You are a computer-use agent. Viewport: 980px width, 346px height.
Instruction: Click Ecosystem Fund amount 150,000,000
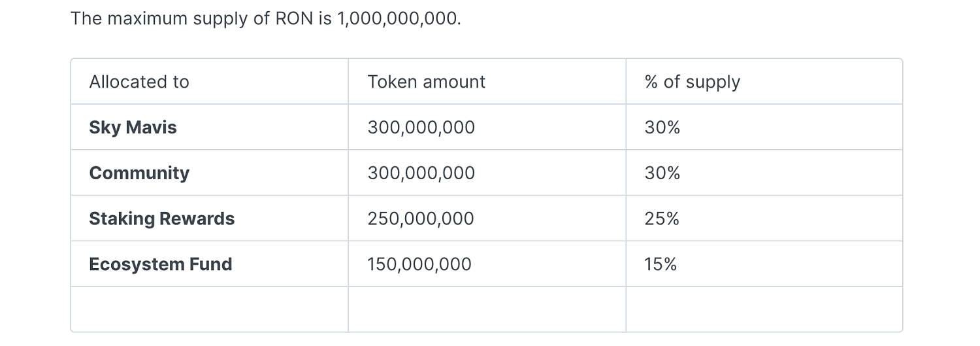(x=419, y=264)
